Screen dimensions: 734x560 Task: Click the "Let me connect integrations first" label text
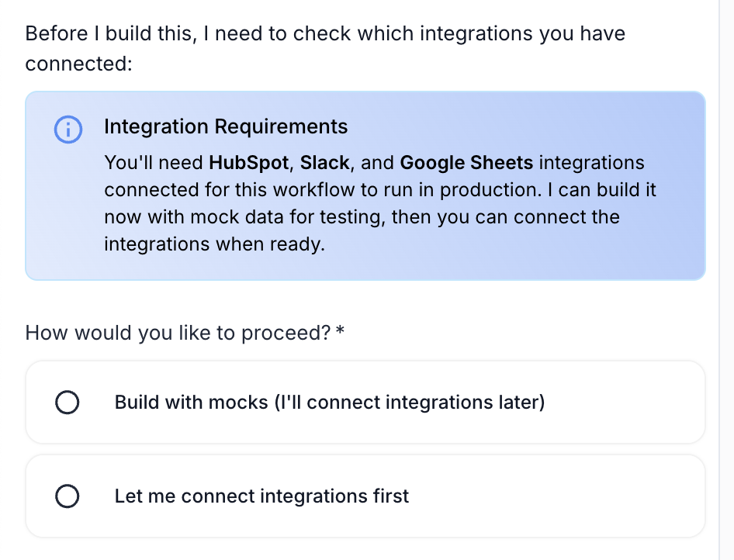[261, 496]
